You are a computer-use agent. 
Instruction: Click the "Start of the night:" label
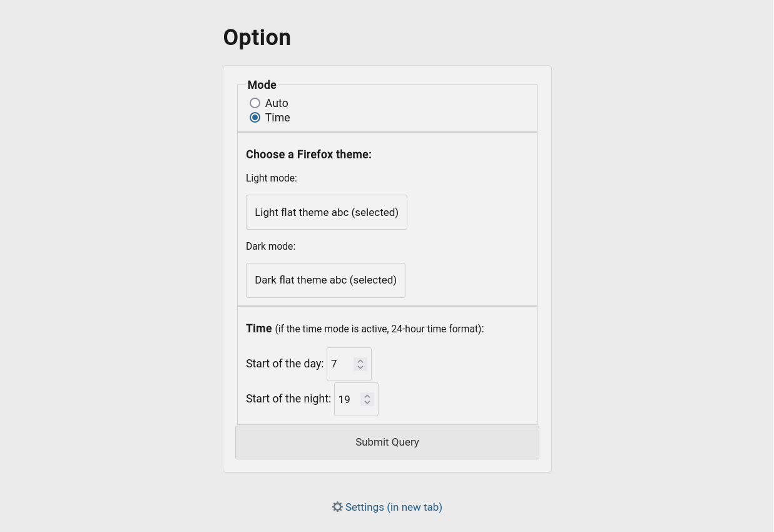click(288, 399)
